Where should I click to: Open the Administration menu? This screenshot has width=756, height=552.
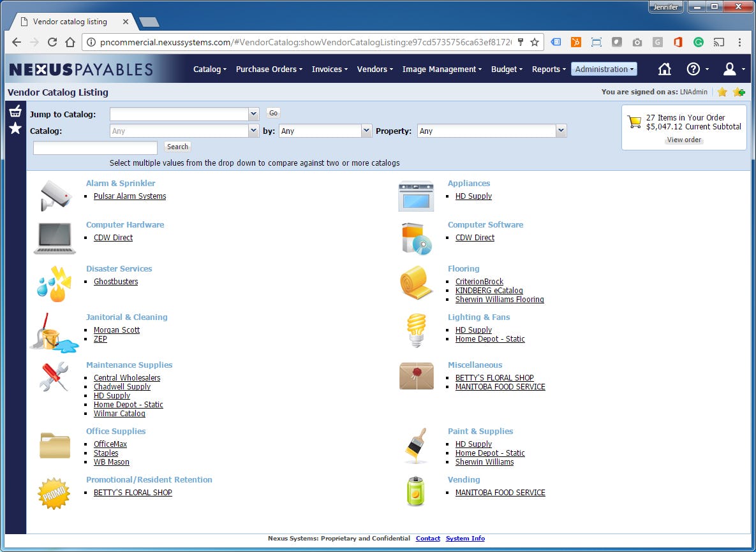click(x=604, y=69)
